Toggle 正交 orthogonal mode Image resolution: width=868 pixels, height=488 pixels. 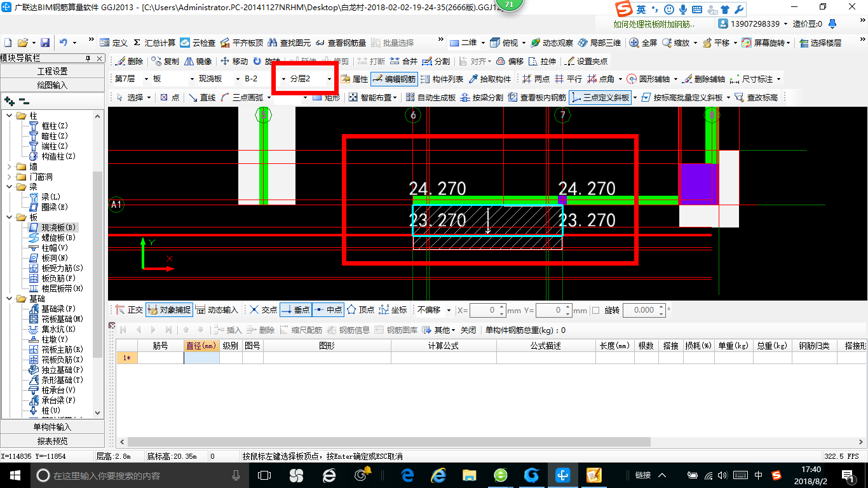[x=129, y=310]
